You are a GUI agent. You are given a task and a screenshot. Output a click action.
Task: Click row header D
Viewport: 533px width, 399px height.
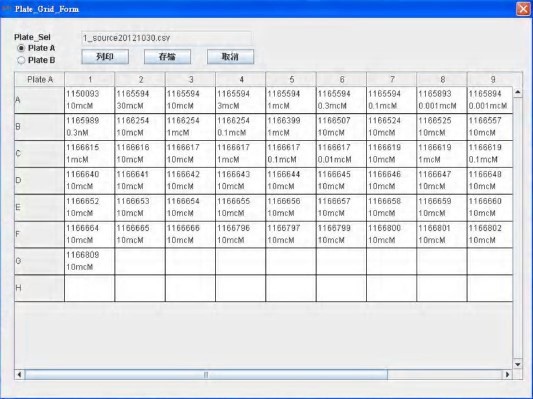39,180
